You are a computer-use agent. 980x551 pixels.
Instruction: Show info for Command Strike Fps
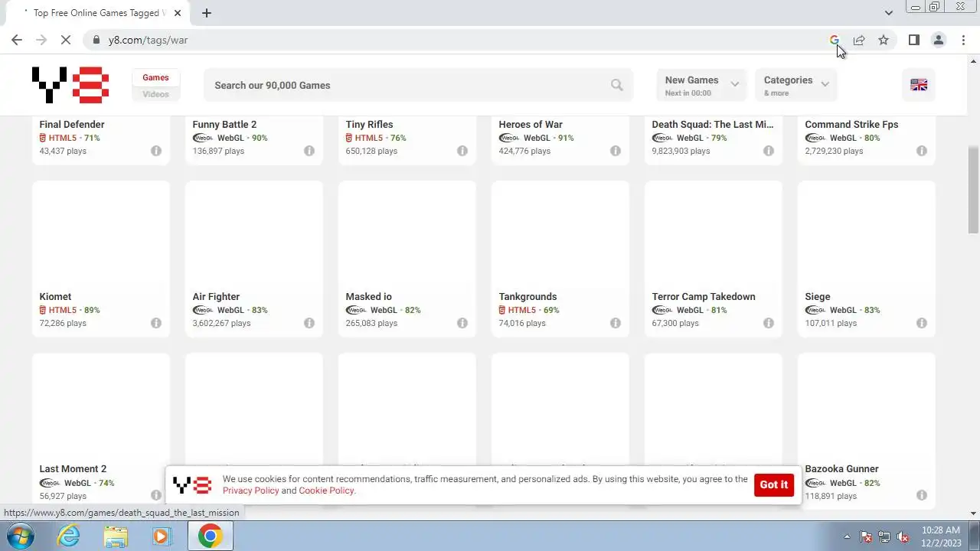(x=922, y=151)
